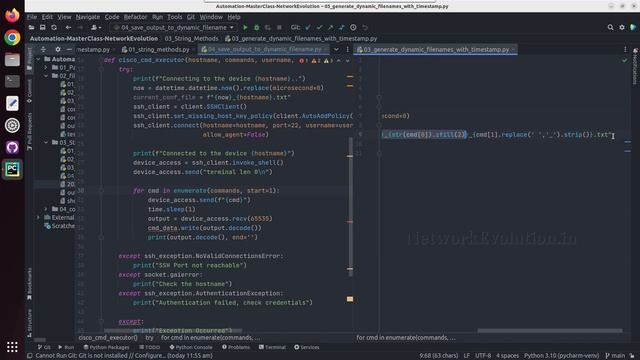Screen dimensions: 640x360
Task: Click the Stop process icon in toolbar
Action: (279, 27)
